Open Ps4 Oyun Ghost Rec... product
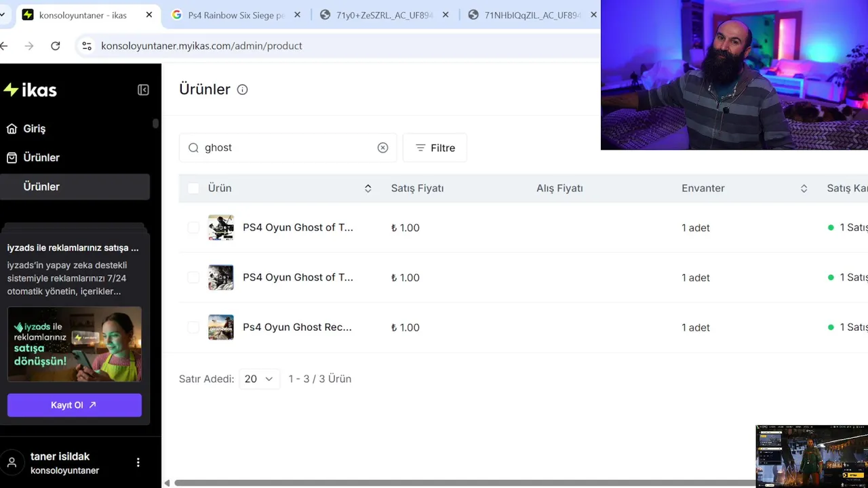The width and height of the screenshot is (868, 488). (297, 327)
